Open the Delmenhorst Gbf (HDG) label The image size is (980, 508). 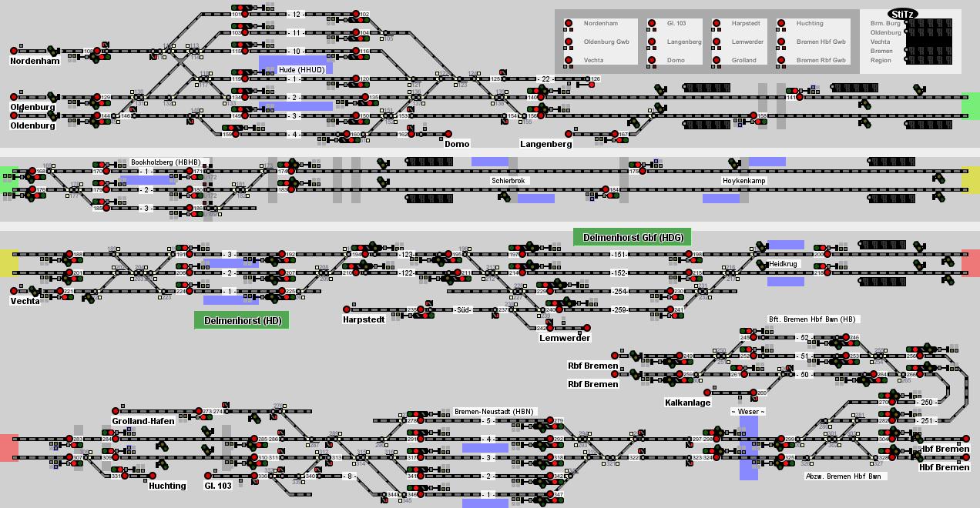632,237
